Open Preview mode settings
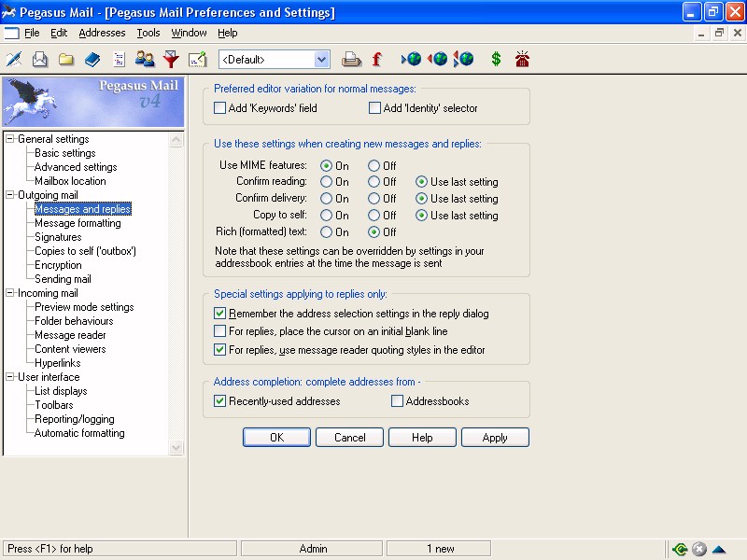 84,307
